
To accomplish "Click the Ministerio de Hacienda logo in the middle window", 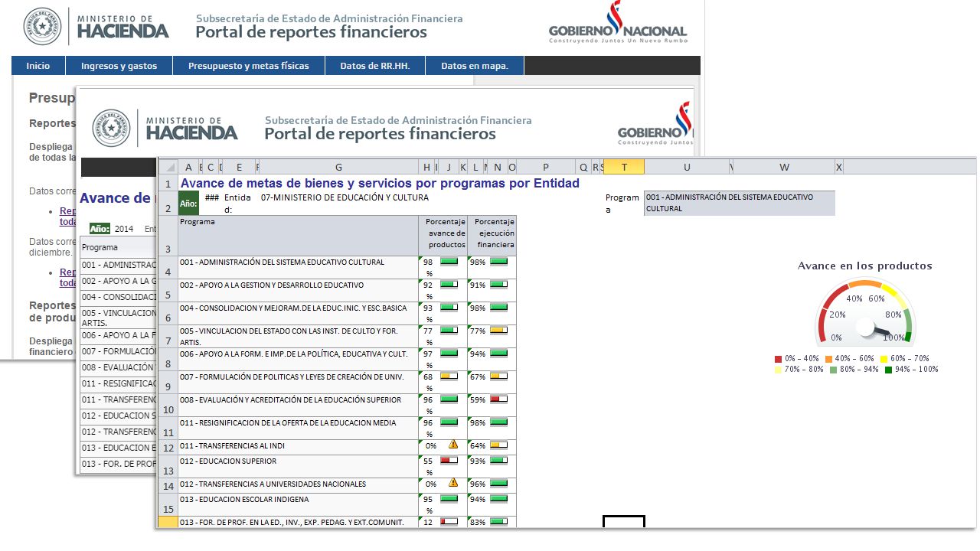I will click(165, 128).
